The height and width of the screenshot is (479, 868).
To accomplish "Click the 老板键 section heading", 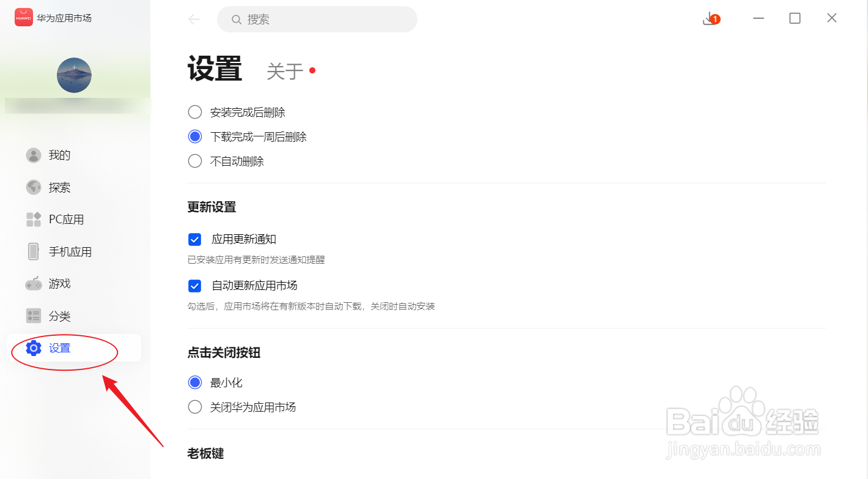I will (205, 454).
